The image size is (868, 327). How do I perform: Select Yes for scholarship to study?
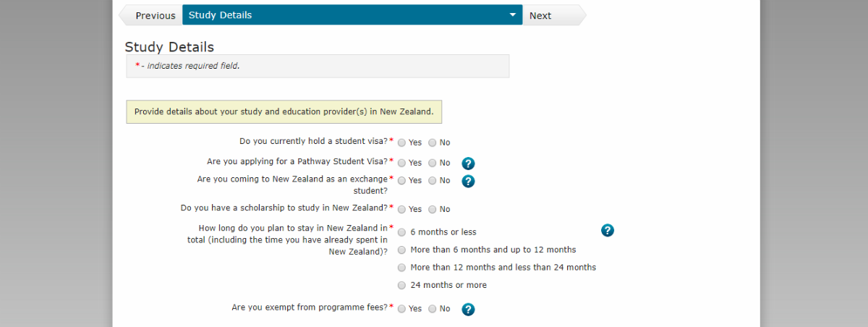[x=402, y=209]
